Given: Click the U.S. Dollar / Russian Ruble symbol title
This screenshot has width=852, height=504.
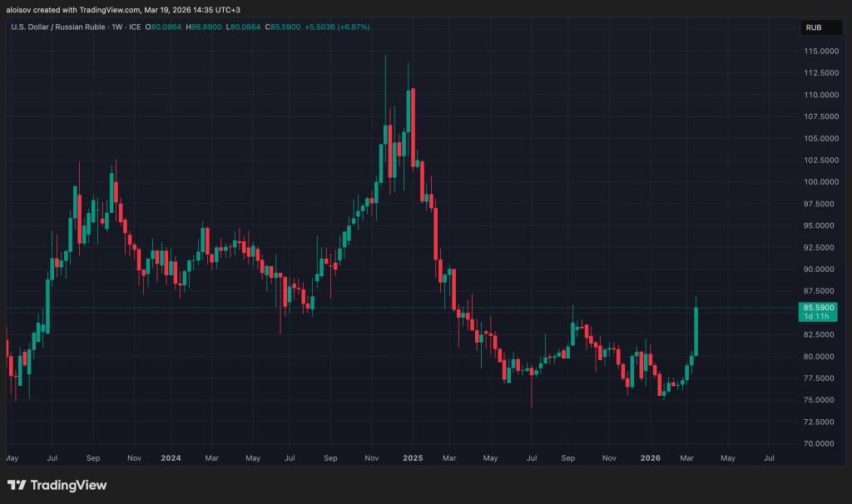Looking at the screenshot, I should point(62,27).
